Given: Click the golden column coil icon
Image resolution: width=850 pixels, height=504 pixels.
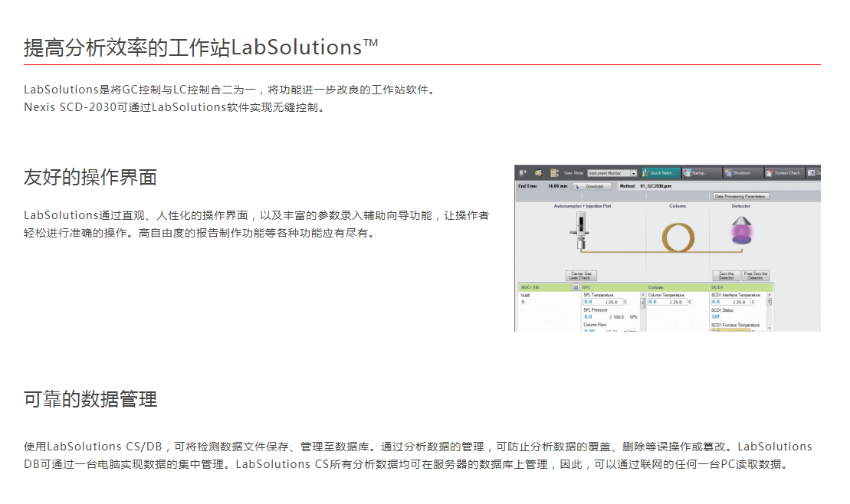Looking at the screenshot, I should 678,237.
